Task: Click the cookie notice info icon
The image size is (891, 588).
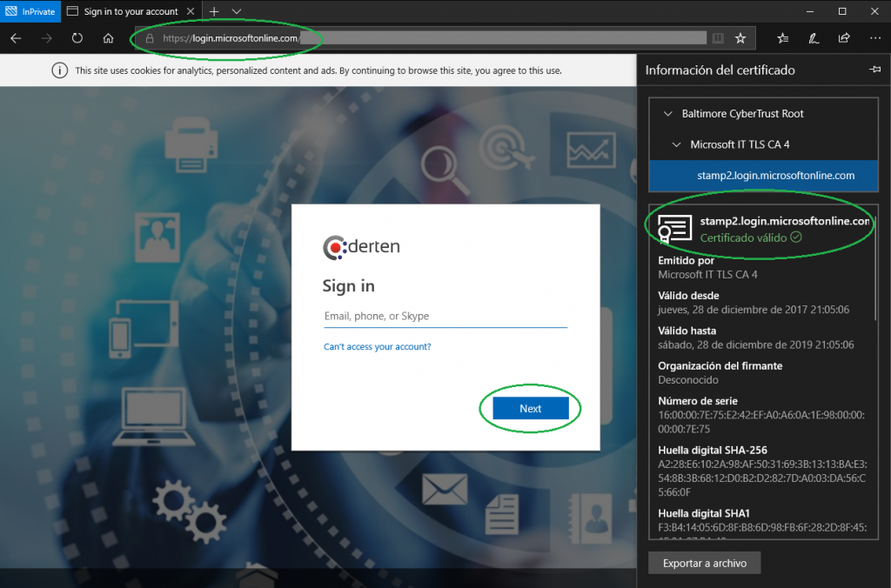Action: (x=59, y=70)
